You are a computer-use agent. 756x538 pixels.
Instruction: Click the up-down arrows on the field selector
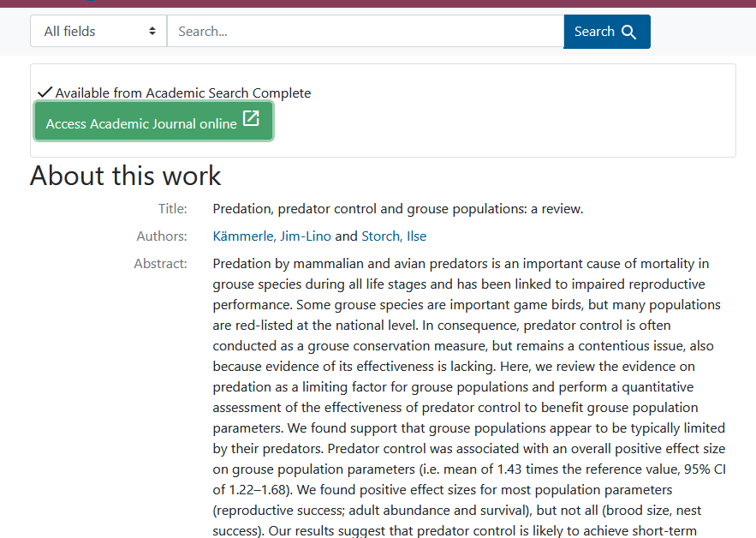coord(152,31)
